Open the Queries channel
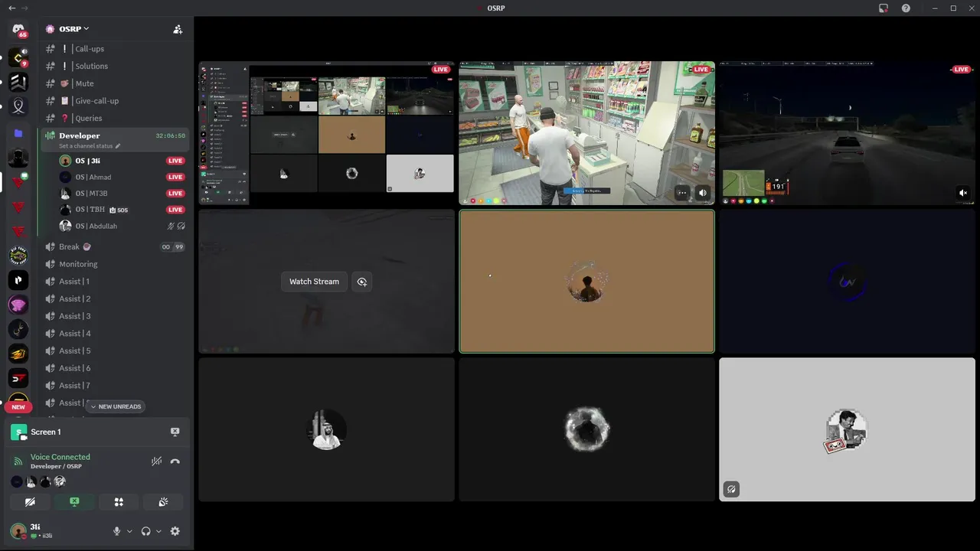The height and width of the screenshot is (551, 980). (x=115, y=118)
